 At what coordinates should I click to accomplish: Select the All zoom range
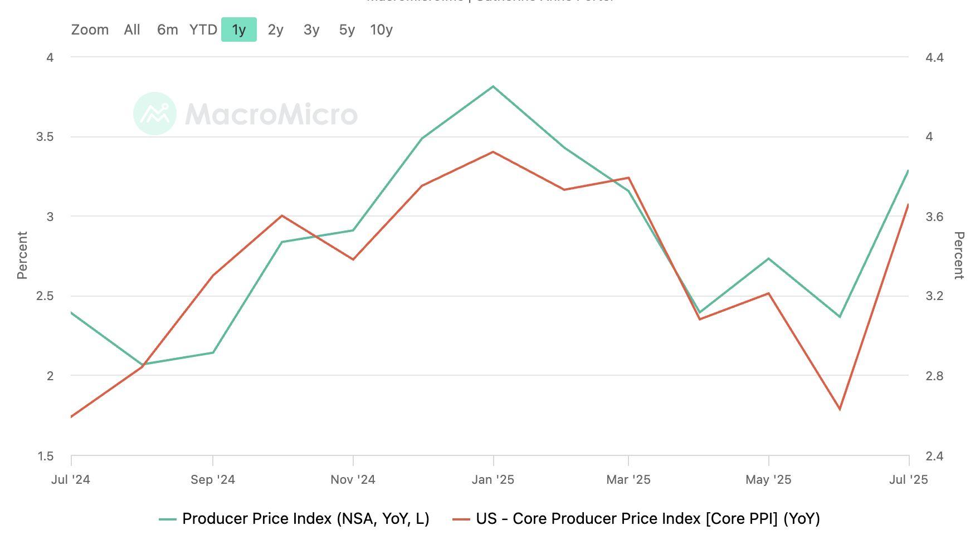tap(132, 30)
